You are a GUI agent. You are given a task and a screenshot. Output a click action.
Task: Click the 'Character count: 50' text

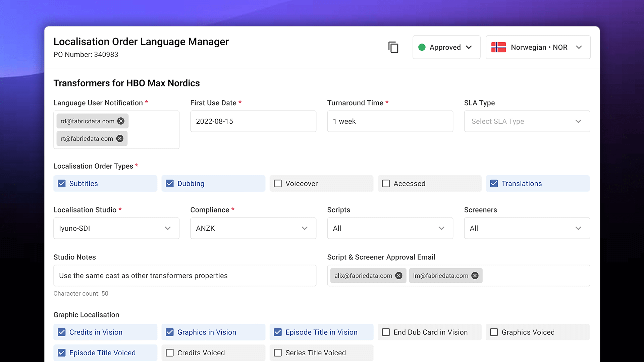(x=81, y=294)
